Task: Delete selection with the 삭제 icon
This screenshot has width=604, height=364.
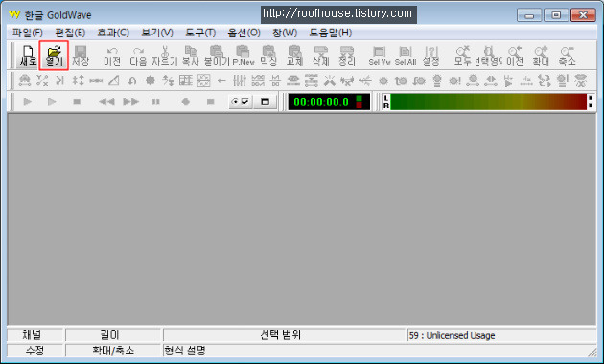Action: pos(321,57)
